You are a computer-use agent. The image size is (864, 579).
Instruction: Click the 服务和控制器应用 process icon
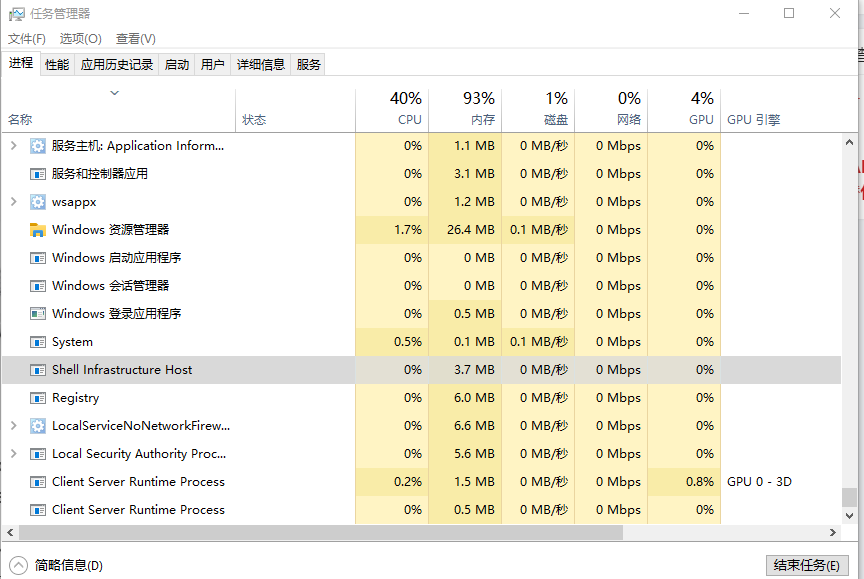click(x=38, y=173)
